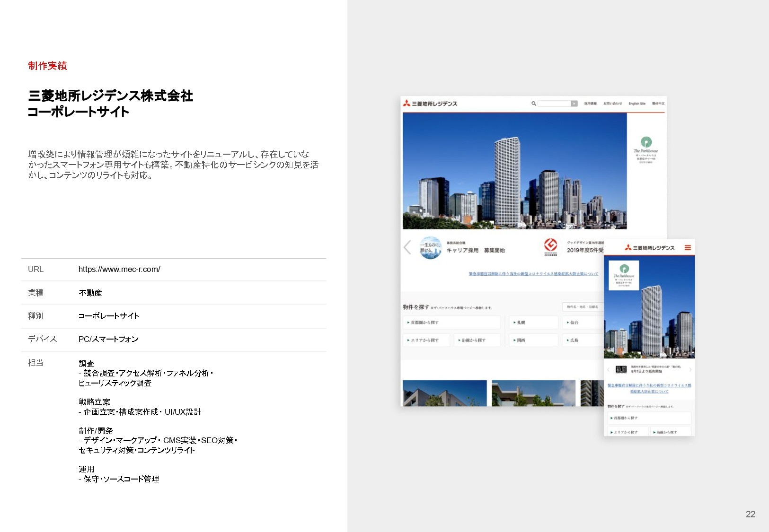Open the hamburger menu on the mobile screenshot
The height and width of the screenshot is (532, 769).
tap(688, 248)
